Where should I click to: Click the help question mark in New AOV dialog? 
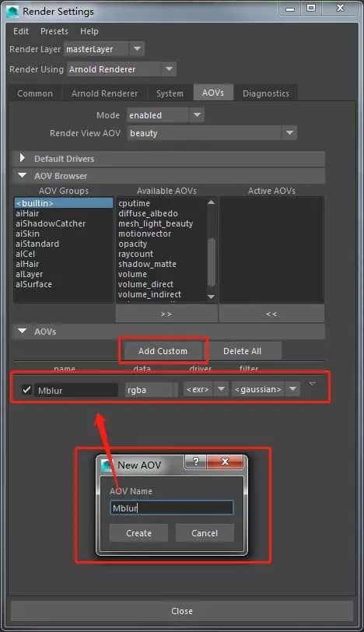coord(196,462)
